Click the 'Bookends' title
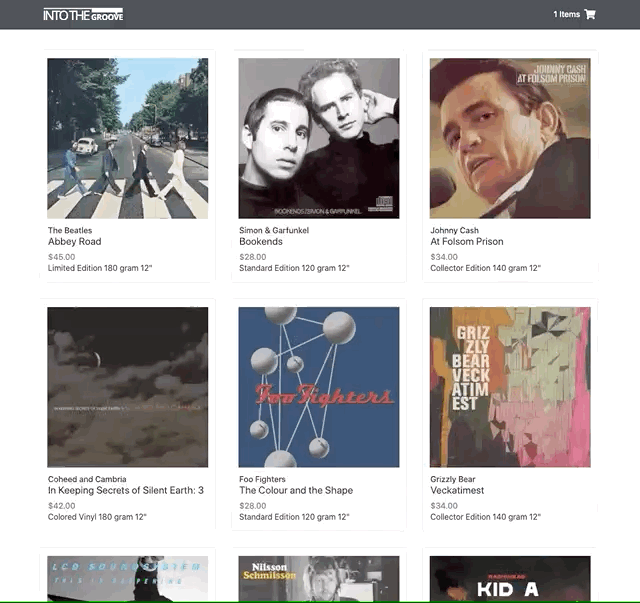This screenshot has width=640, height=603. click(x=261, y=242)
